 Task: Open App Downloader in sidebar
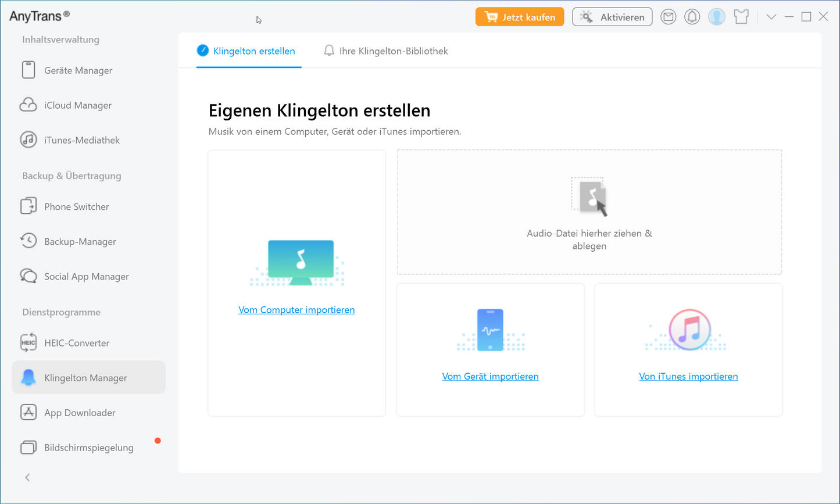tap(80, 413)
